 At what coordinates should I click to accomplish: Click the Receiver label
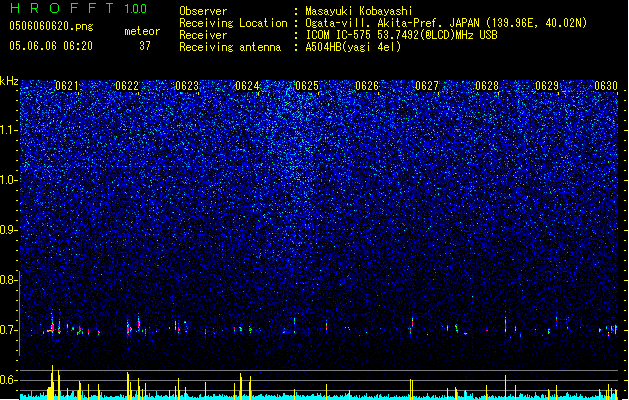(x=203, y=35)
